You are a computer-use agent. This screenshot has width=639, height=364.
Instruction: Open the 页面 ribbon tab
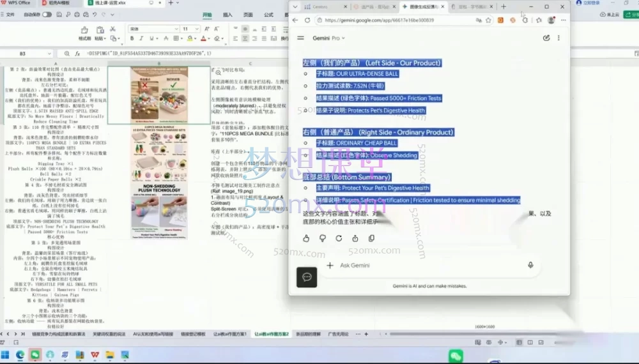tap(248, 15)
